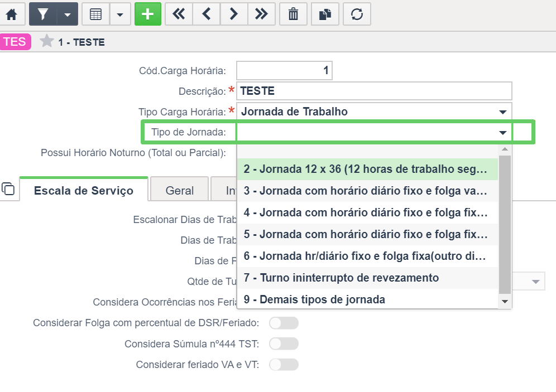556x392 pixels.
Task: Enable Considera Súmula nº444 TST switch
Action: [x=284, y=344]
